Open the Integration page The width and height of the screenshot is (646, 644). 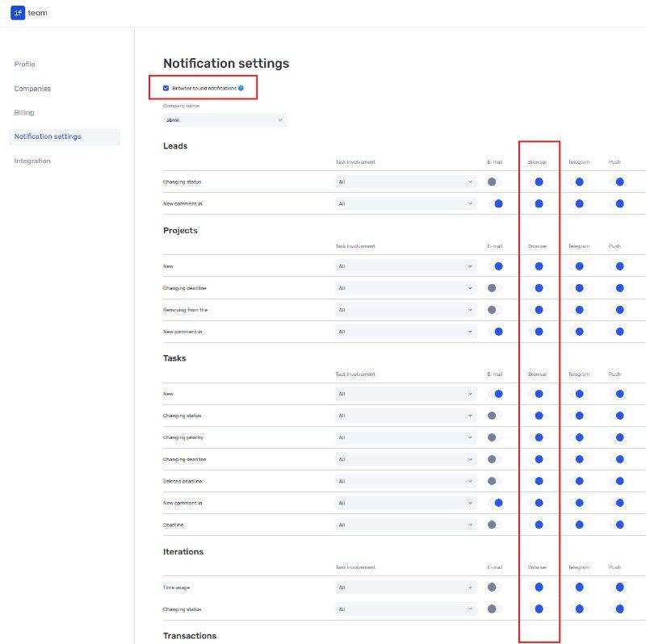coord(32,161)
